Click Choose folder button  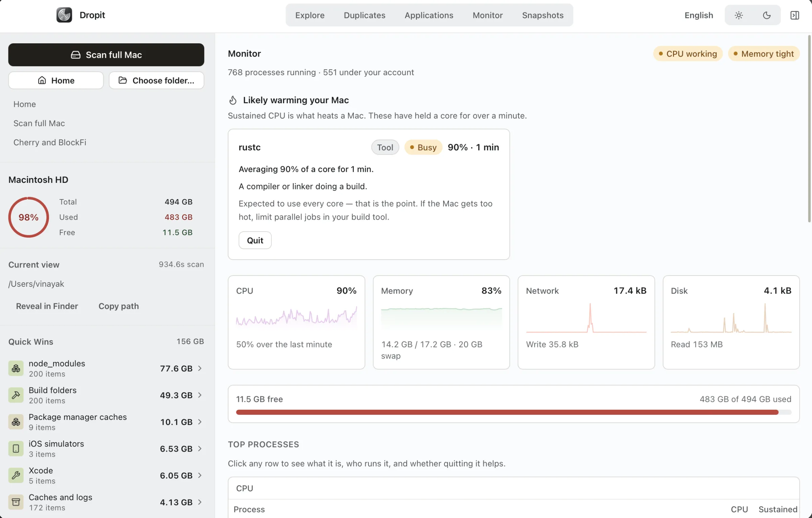156,80
